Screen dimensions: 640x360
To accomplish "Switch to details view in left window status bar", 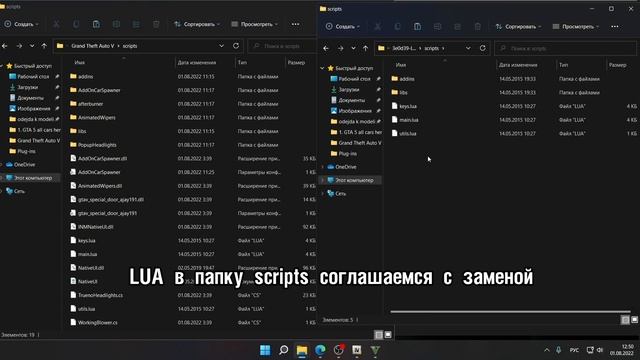I will (x=378, y=335).
